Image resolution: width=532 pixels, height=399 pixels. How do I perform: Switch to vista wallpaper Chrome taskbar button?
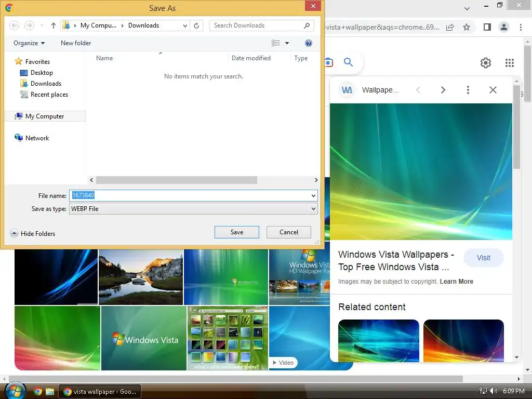tap(100, 392)
